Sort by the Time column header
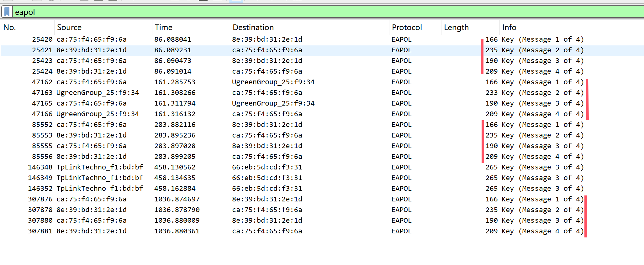 click(191, 27)
